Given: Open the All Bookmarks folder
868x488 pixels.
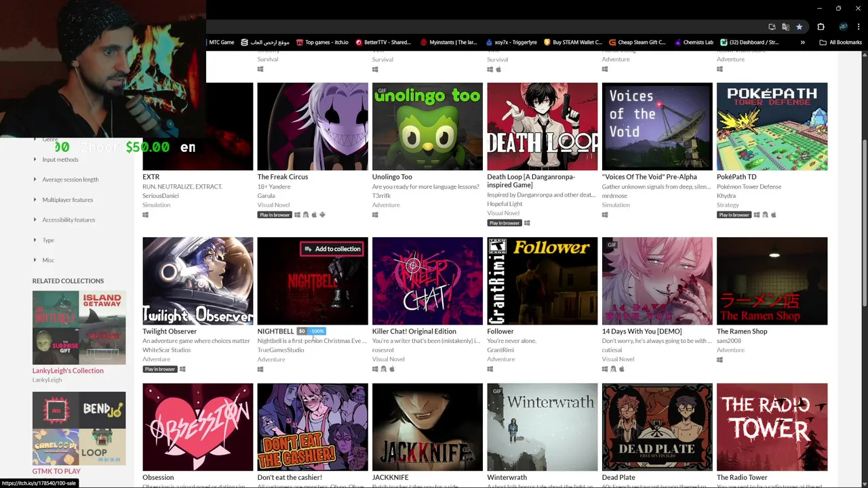Looking at the screenshot, I should [x=841, y=42].
